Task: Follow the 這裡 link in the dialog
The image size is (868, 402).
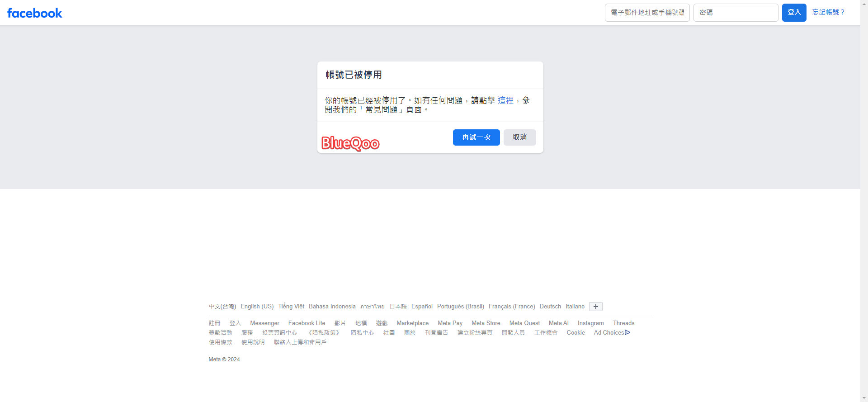Action: pos(505,100)
